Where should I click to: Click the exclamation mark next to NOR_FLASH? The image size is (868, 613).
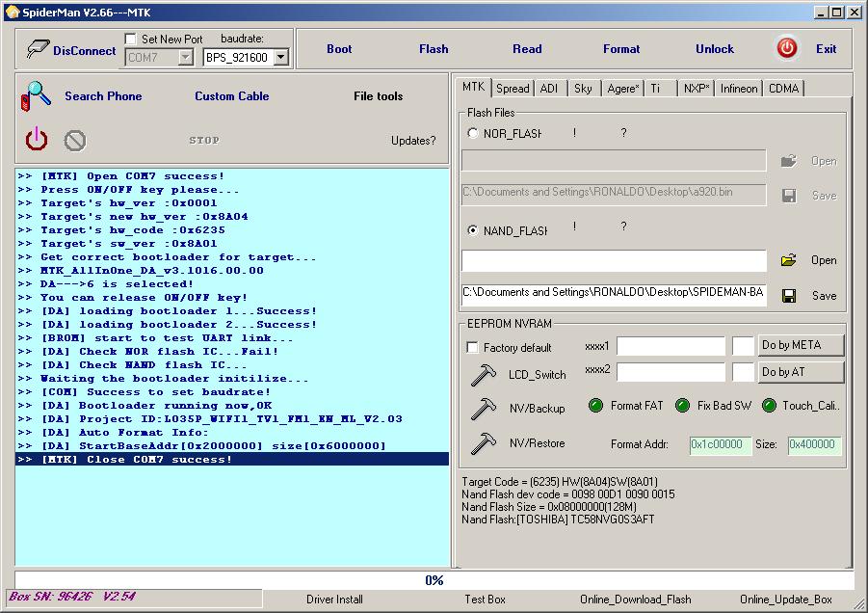pos(574,133)
